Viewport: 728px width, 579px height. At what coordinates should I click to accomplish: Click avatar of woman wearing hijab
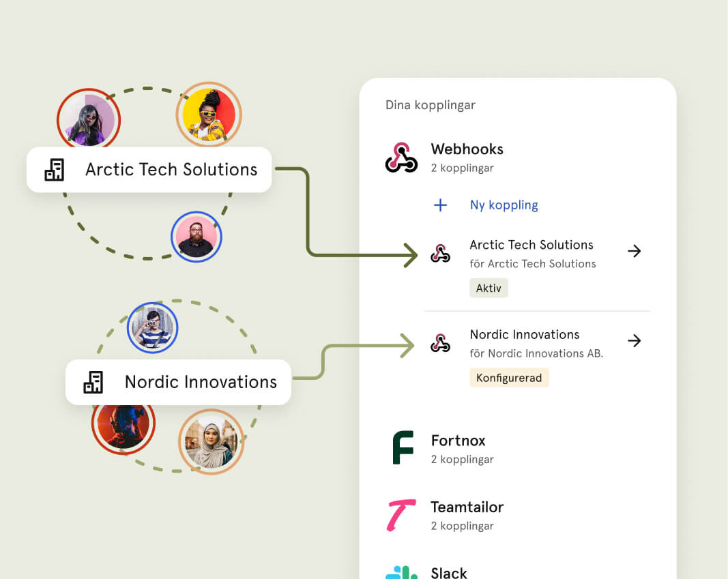coord(212,441)
